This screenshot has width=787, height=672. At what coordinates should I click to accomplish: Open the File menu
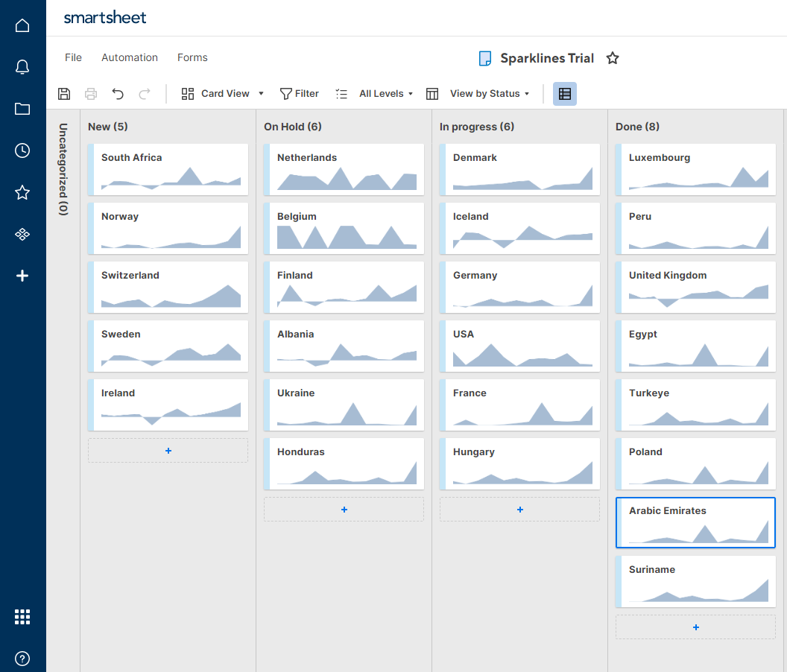click(x=72, y=57)
